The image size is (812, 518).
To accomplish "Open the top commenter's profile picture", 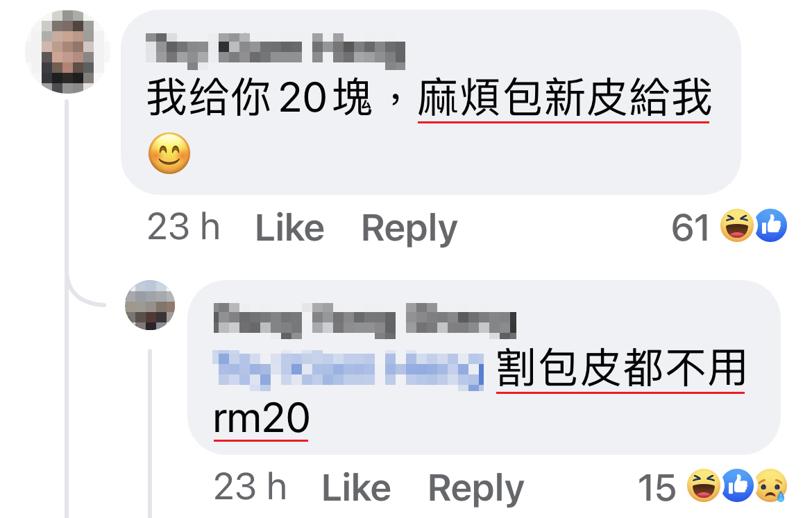I will pyautogui.click(x=67, y=52).
